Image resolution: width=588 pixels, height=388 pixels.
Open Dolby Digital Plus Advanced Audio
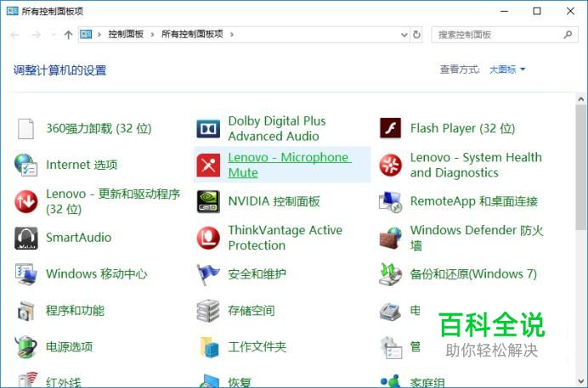[277, 128]
